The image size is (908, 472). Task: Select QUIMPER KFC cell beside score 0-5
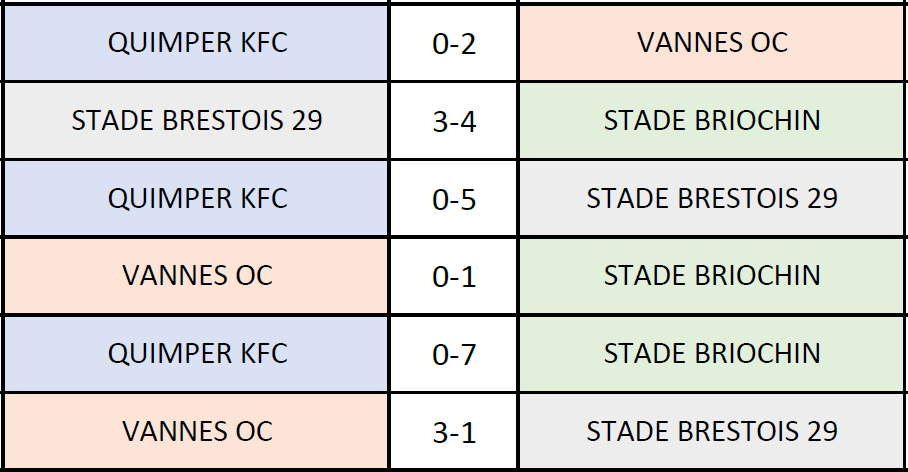click(x=196, y=198)
